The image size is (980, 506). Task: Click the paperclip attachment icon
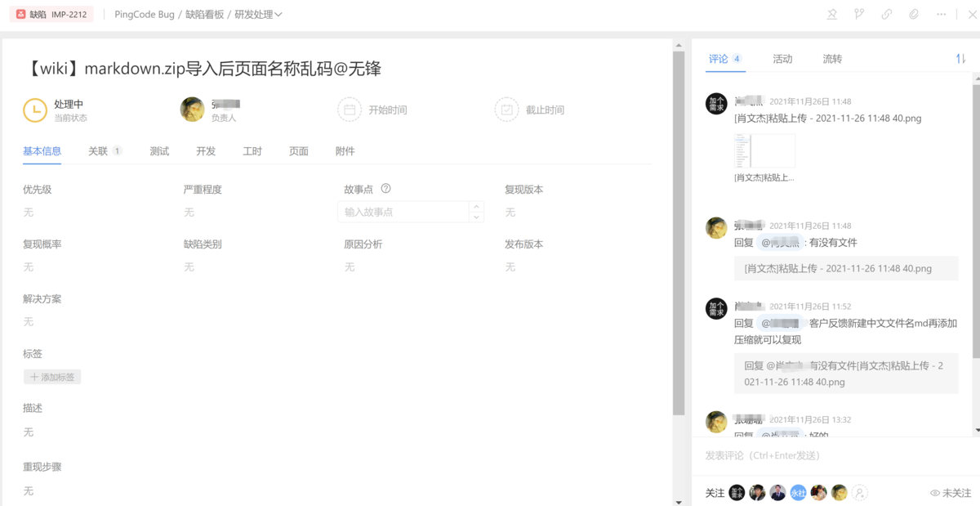click(914, 15)
